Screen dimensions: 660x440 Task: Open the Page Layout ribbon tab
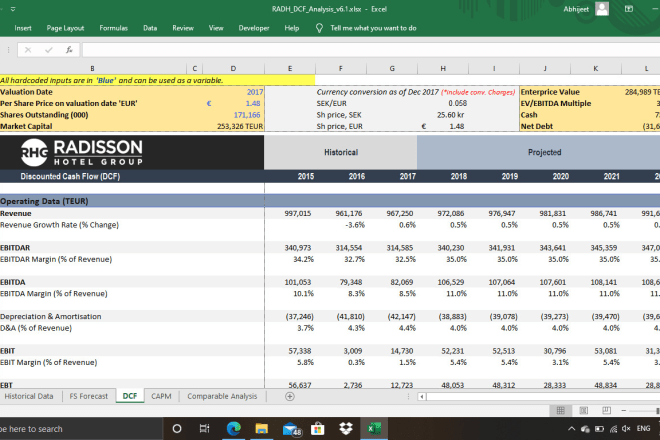point(65,28)
